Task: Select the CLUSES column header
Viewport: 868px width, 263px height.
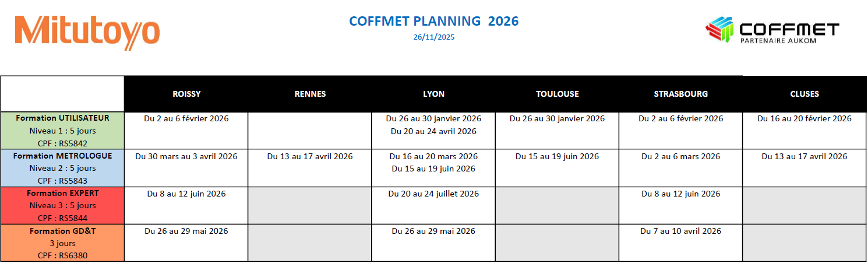Action: (x=805, y=94)
